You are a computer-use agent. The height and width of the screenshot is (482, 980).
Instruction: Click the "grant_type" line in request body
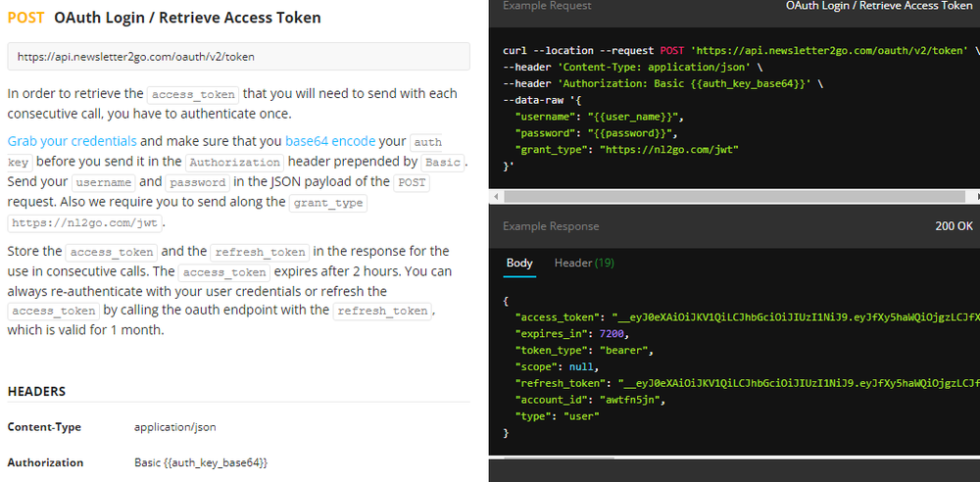(627, 150)
